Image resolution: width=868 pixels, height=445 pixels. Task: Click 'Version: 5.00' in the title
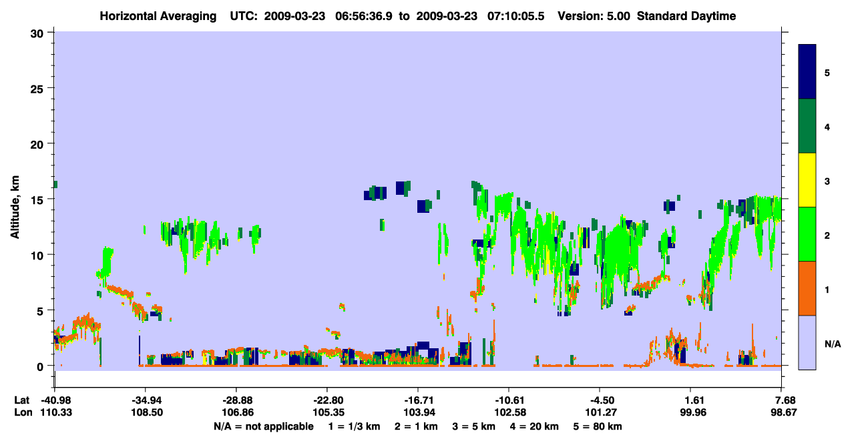pos(596,16)
